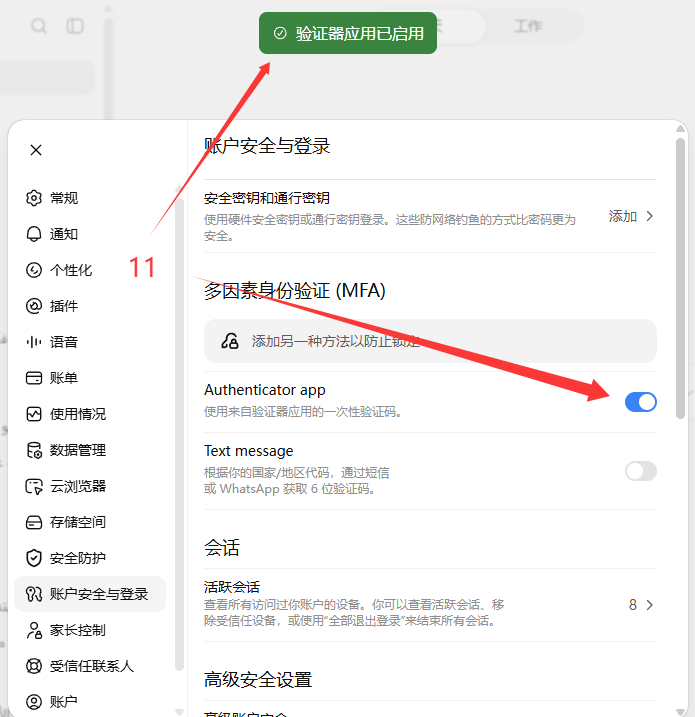Viewport: 695px width, 717px height.
Task: Click the 账单 card icon
Action: (34, 378)
